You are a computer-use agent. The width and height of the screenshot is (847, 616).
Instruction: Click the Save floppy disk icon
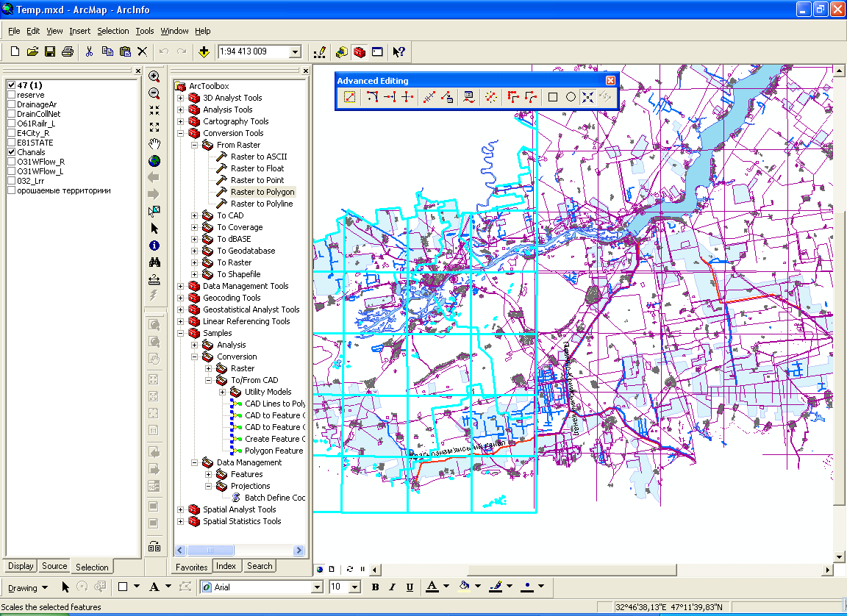[x=50, y=52]
